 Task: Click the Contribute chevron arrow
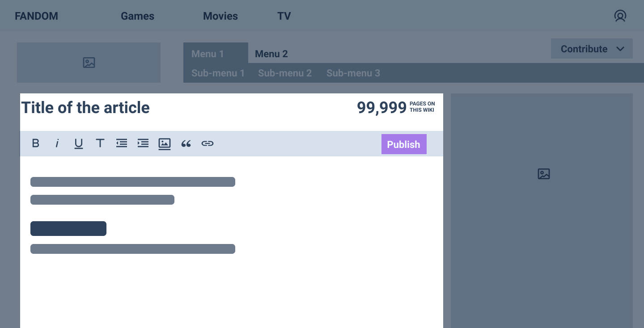click(620, 49)
